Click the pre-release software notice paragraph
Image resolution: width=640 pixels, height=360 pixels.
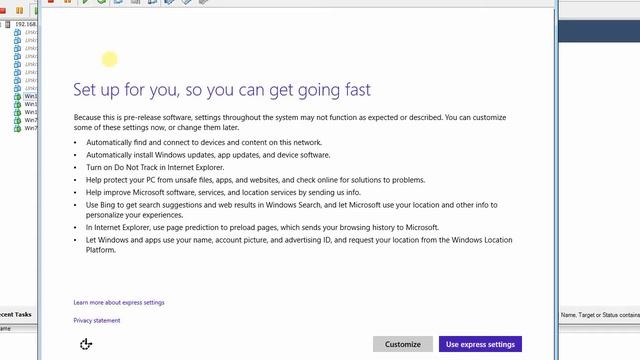(290, 122)
